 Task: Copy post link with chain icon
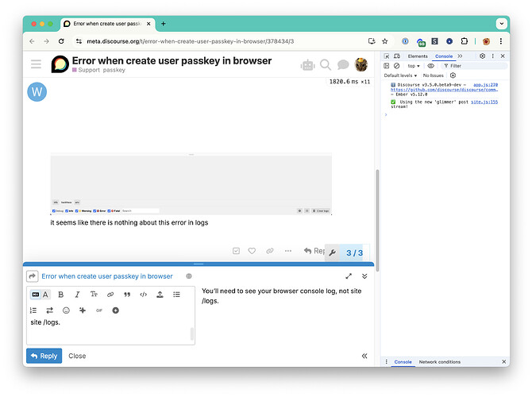coord(270,251)
